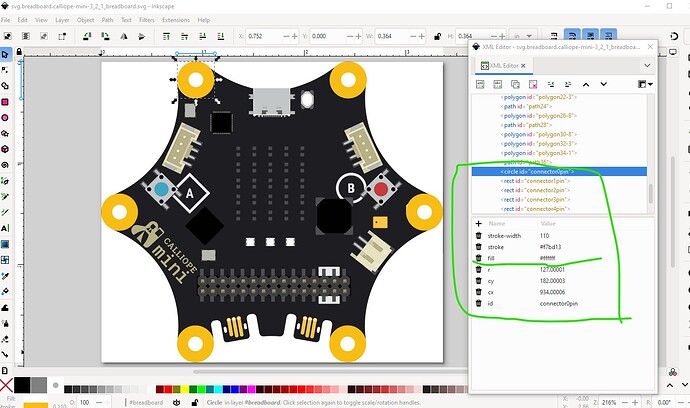Screen dimensions: 690x408
Task: Delete the cy attribute
Action: coord(479,280)
